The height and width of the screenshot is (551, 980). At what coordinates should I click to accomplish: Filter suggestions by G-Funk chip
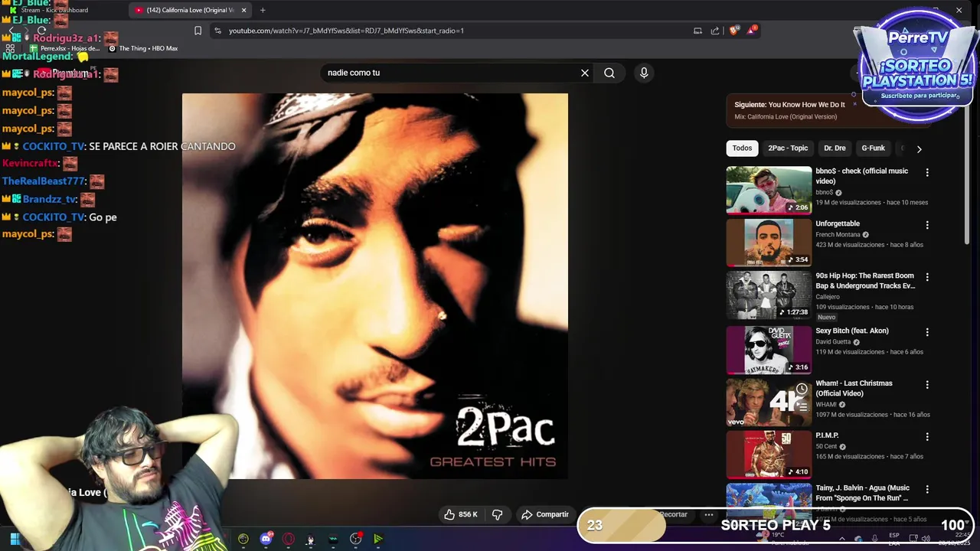pyautogui.click(x=873, y=148)
